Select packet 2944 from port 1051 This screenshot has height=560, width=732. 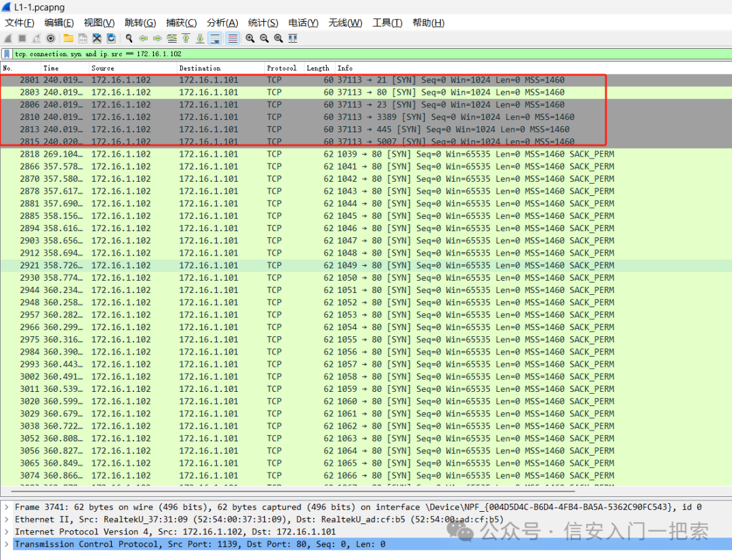366,290
